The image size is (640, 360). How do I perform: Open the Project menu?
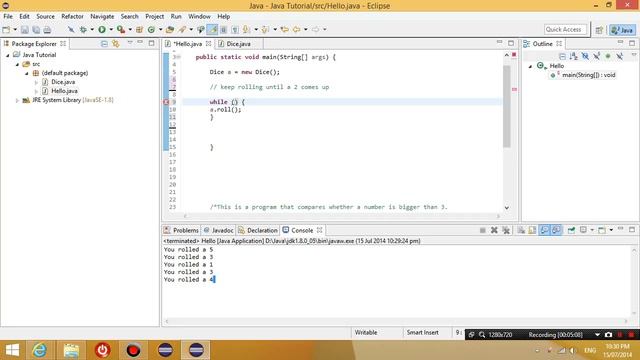155,16
